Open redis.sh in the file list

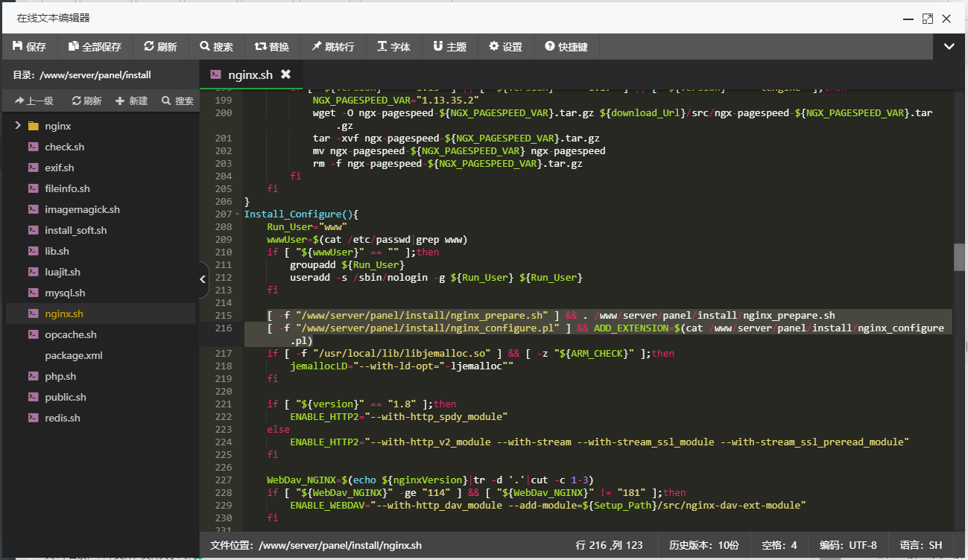(x=63, y=418)
